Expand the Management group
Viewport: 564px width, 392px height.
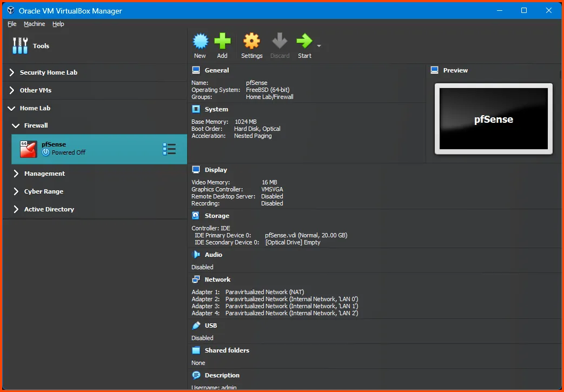click(16, 174)
